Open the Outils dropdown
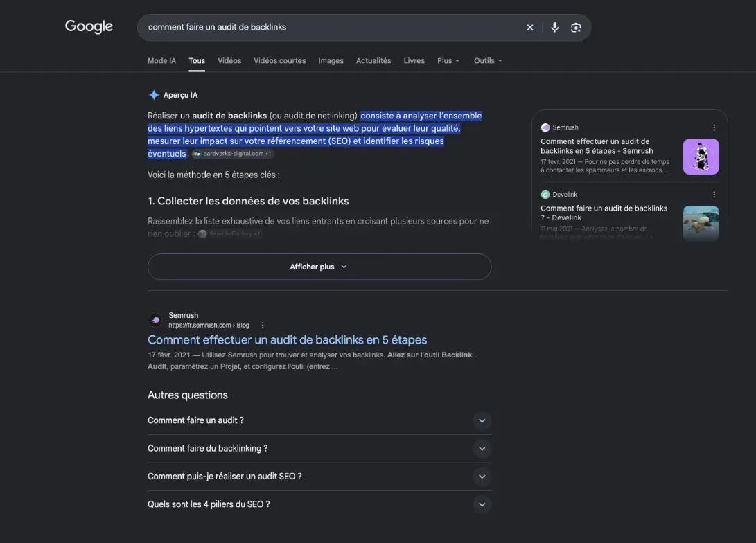Image resolution: width=756 pixels, height=543 pixels. point(488,61)
